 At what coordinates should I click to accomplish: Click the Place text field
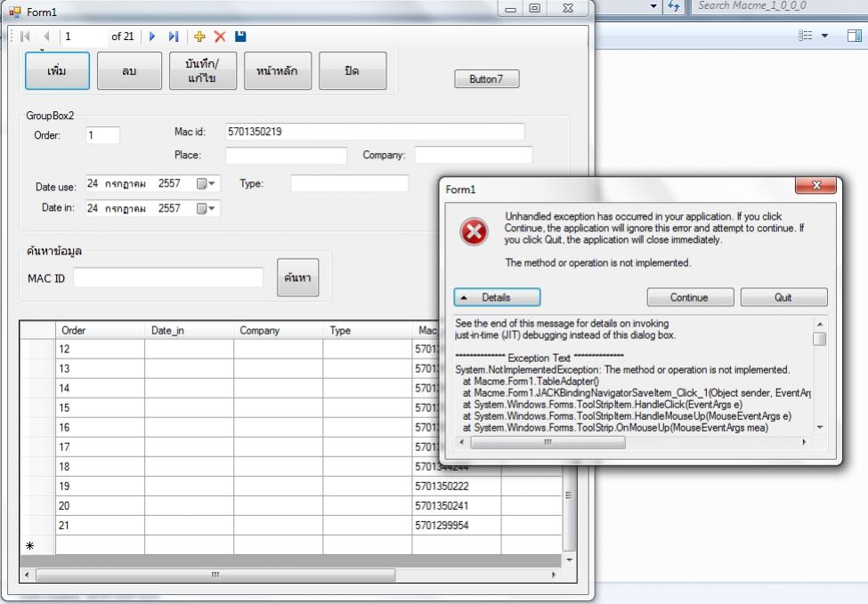click(x=286, y=156)
